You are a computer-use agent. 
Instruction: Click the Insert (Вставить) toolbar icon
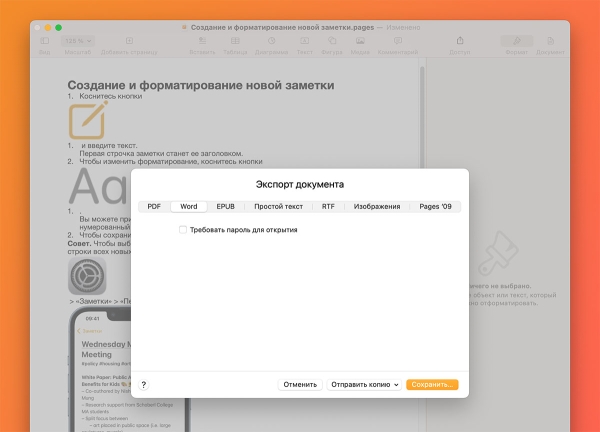pyautogui.click(x=202, y=41)
